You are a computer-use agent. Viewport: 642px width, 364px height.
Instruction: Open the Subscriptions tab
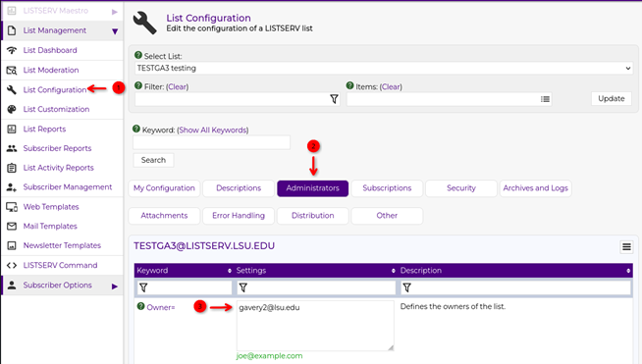387,188
